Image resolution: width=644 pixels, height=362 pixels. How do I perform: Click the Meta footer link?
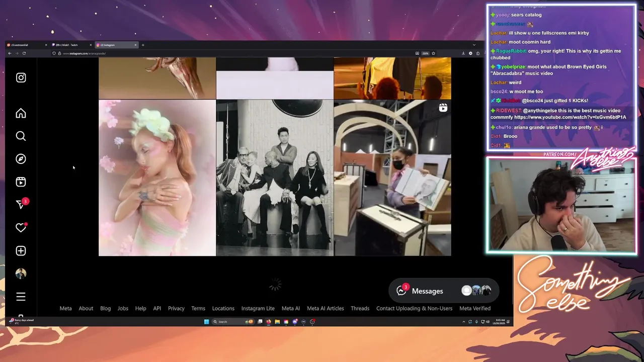point(65,308)
